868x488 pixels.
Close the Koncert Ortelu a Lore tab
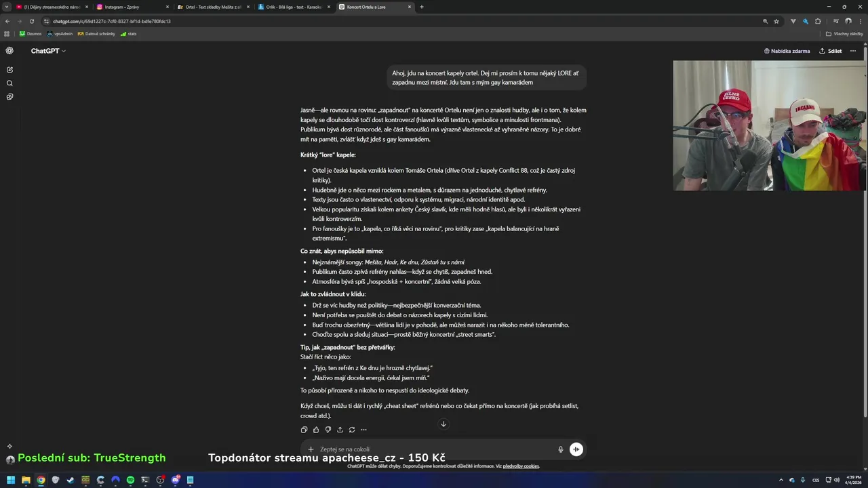(x=410, y=7)
